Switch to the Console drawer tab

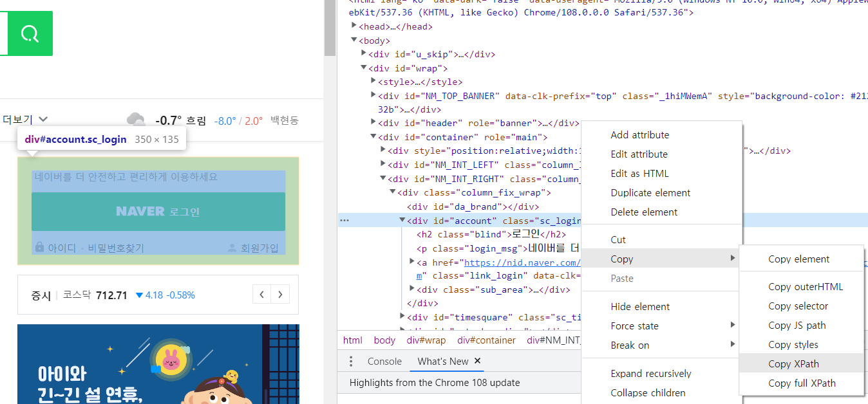(x=384, y=362)
